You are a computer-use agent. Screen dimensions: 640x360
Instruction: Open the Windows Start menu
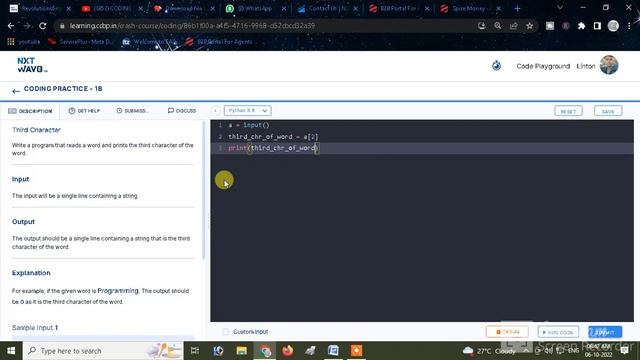point(11,351)
